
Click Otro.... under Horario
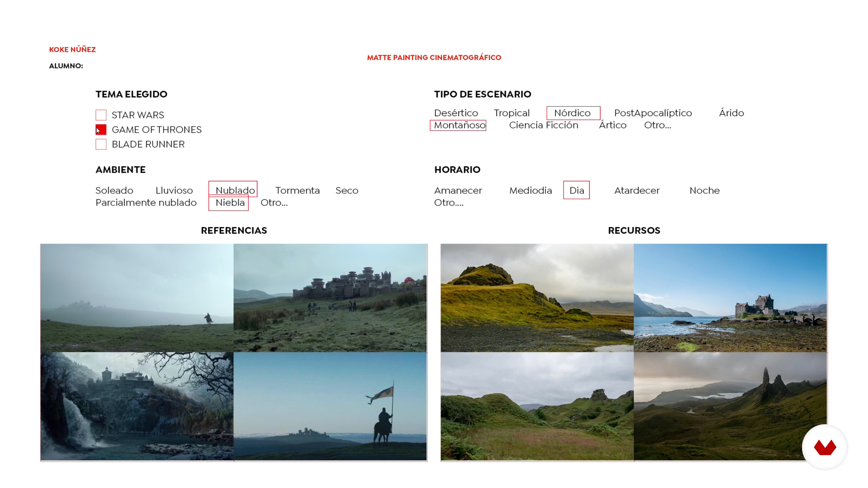pos(449,203)
